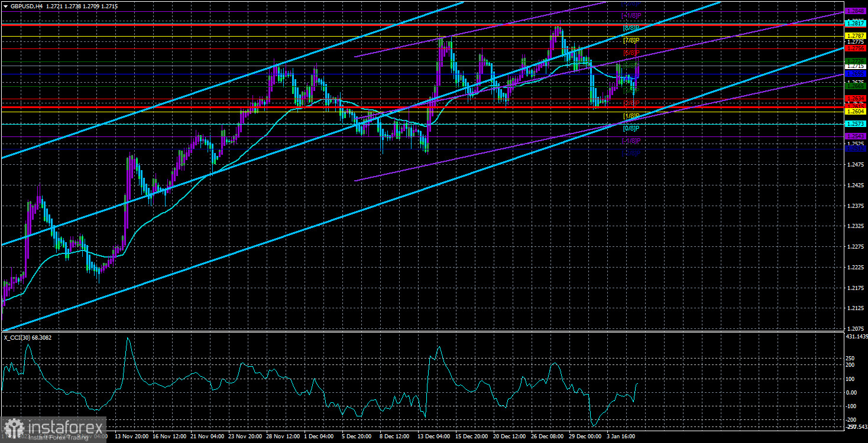868x443 pixels.
Task: Click the 13 Nov 20:00 time label
Action: point(132,437)
